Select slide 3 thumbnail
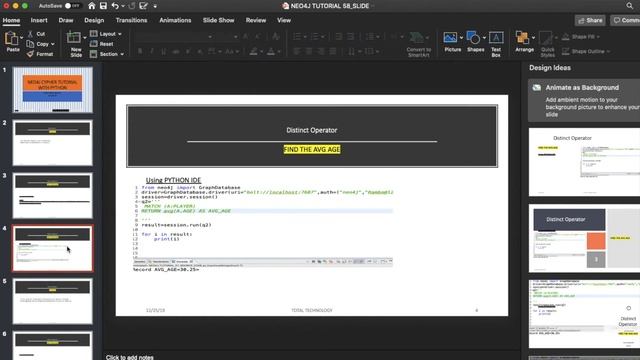Screen dimensions: 640x360 tap(53, 195)
